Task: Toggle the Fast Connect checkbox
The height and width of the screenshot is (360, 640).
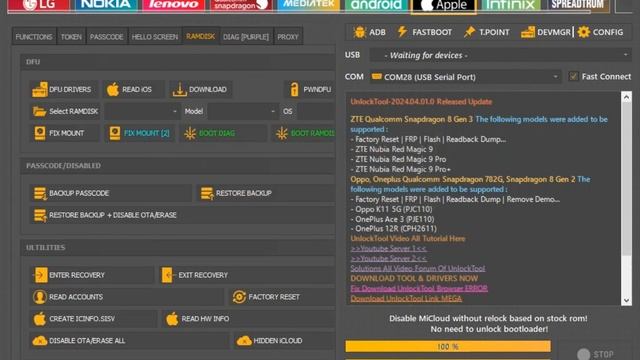Action: point(573,76)
